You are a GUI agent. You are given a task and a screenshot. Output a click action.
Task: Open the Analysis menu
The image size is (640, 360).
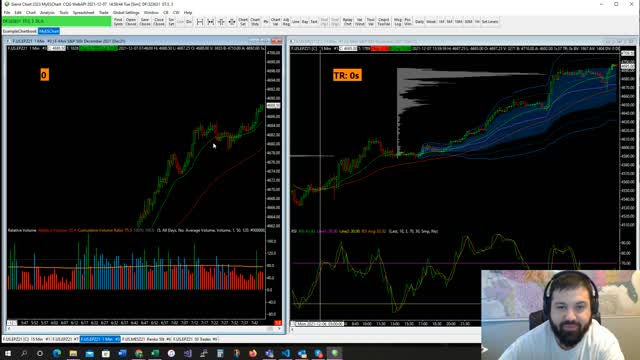[47, 13]
